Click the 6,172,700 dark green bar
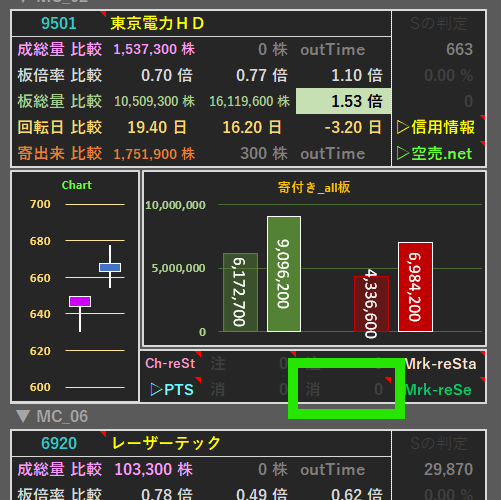The width and height of the screenshot is (501, 500). click(240, 292)
